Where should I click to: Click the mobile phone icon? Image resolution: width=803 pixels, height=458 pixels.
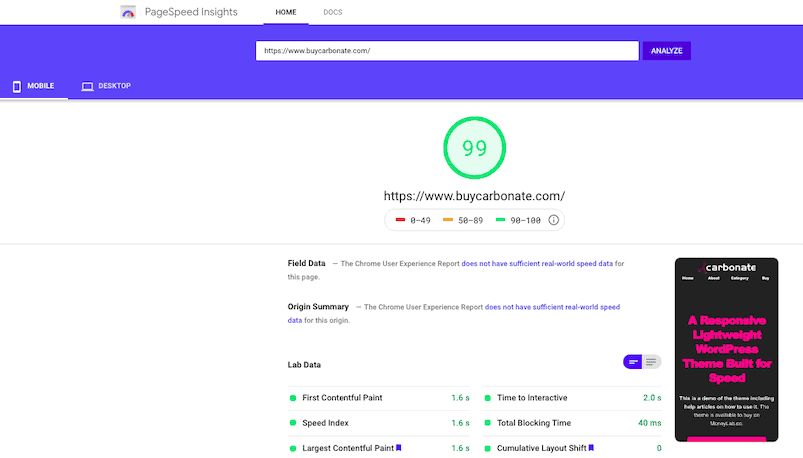[17, 87]
